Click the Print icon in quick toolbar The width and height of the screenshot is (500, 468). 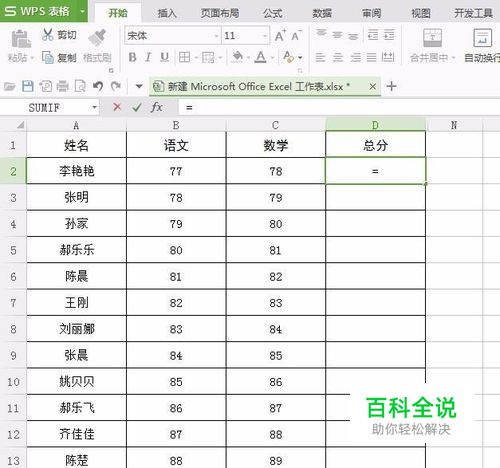tap(62, 87)
